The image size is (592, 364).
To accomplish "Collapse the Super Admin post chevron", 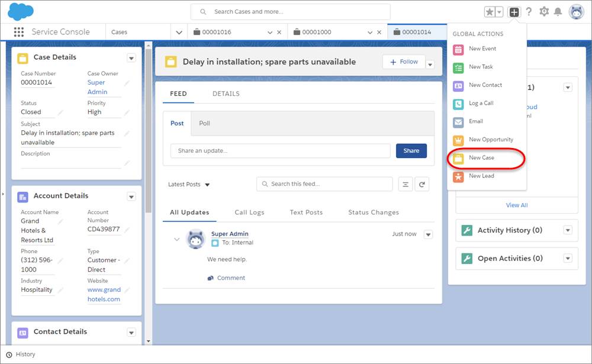I will (x=176, y=239).
